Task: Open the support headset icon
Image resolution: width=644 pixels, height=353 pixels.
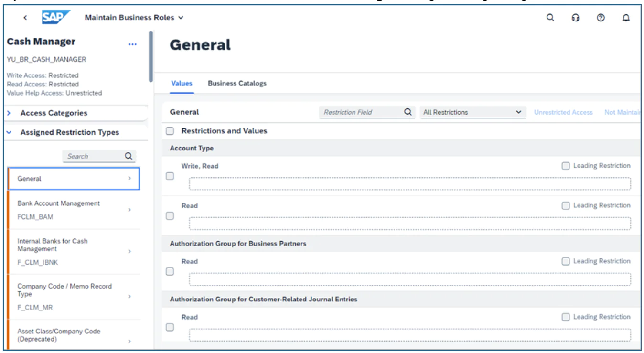Action: point(575,18)
